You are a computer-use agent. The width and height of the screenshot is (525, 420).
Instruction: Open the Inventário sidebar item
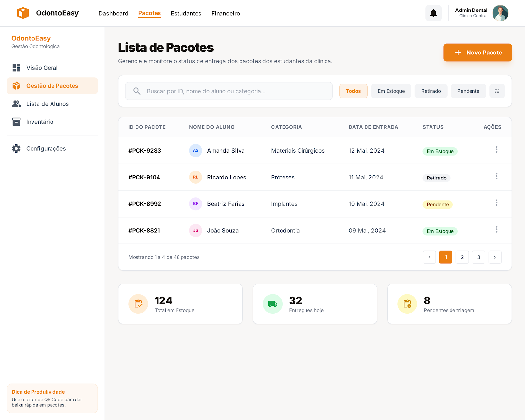coord(40,122)
